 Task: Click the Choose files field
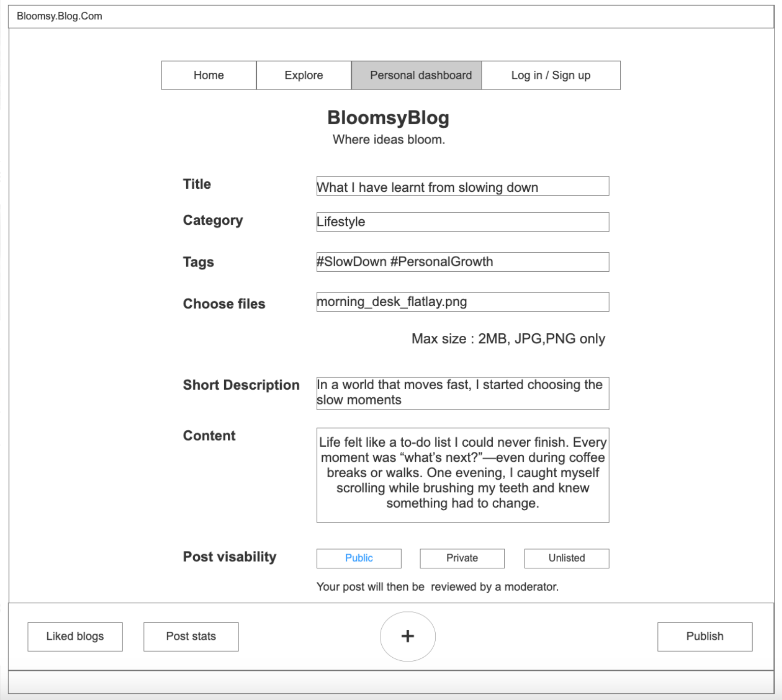tap(463, 302)
